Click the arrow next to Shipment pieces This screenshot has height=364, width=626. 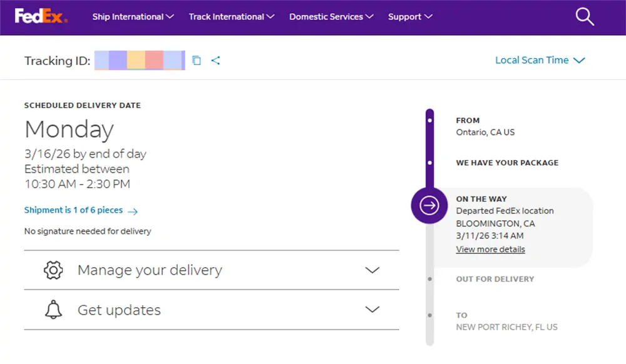tap(132, 211)
